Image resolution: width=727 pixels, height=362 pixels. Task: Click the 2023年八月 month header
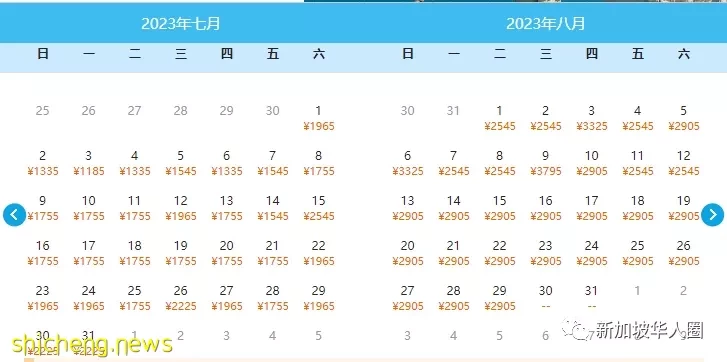click(546, 23)
